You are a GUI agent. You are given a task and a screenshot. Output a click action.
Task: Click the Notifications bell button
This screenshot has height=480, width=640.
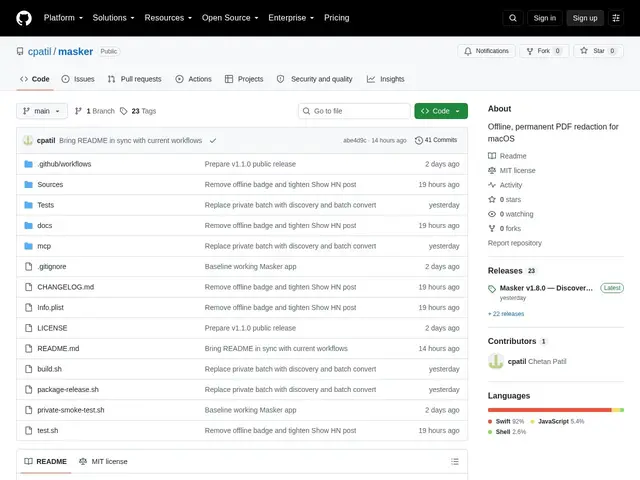(486, 51)
